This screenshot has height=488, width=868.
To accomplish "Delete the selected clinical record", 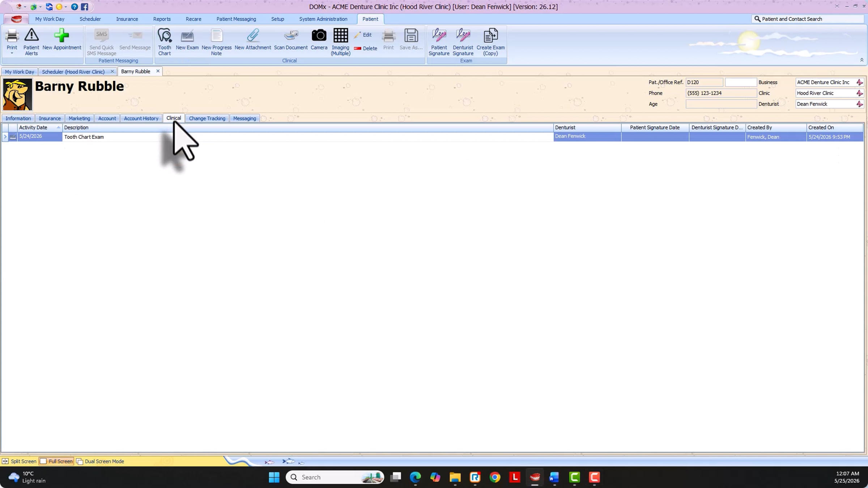I will (x=366, y=48).
